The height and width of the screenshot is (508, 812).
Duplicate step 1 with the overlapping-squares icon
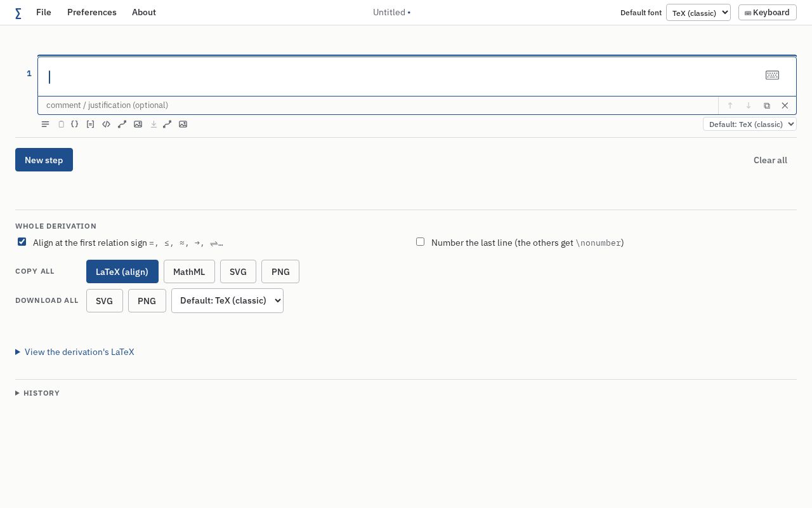point(767,105)
